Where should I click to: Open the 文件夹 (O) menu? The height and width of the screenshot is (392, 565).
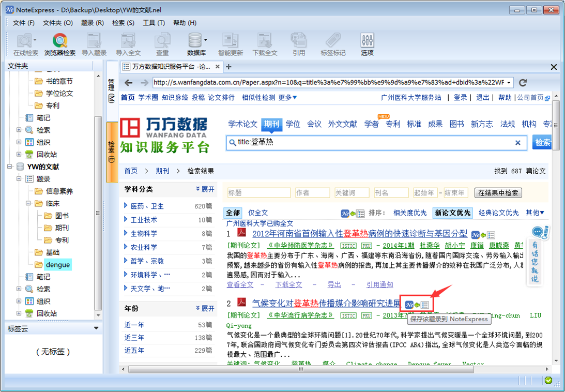(x=58, y=23)
